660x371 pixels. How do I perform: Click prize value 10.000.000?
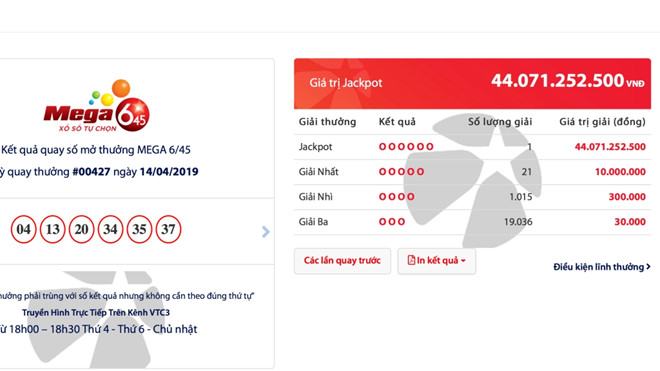tap(620, 171)
